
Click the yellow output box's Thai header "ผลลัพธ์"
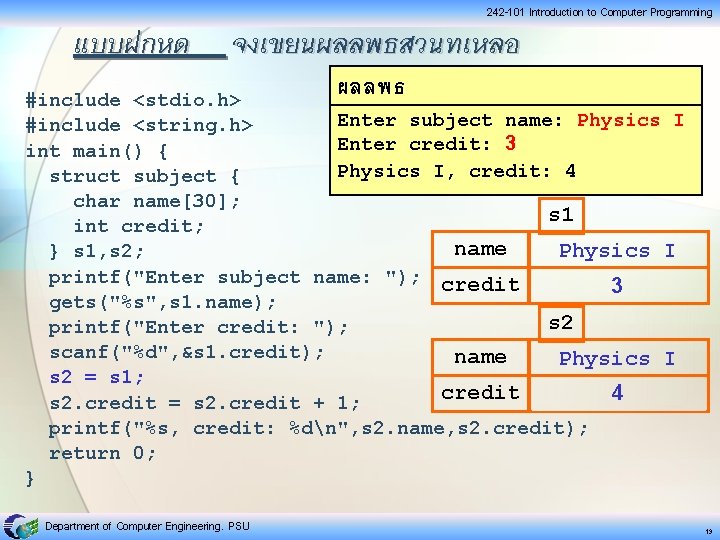pos(371,87)
